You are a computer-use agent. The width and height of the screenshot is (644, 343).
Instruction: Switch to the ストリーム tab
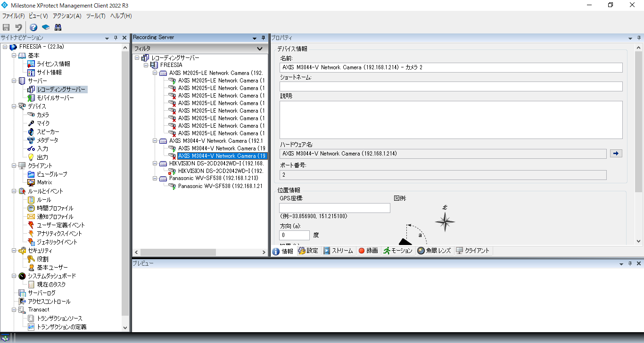pyautogui.click(x=338, y=251)
